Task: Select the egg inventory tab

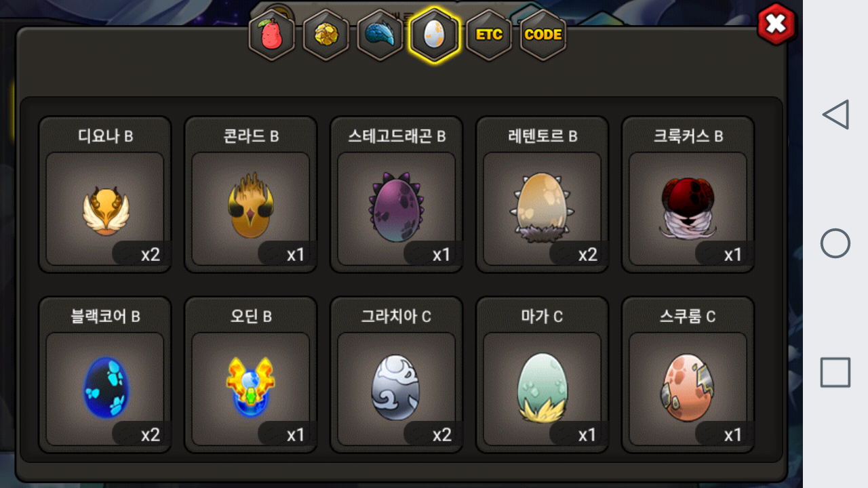Action: coord(434,35)
